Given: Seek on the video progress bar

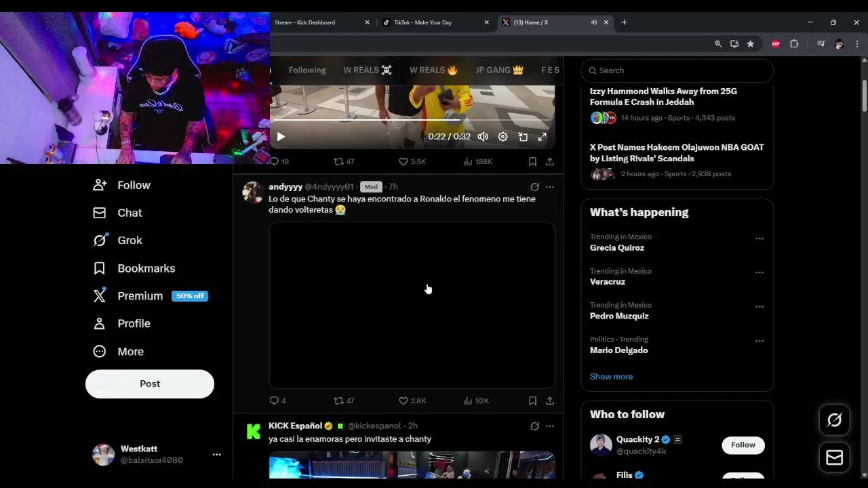Looking at the screenshot, I should tap(412, 120).
